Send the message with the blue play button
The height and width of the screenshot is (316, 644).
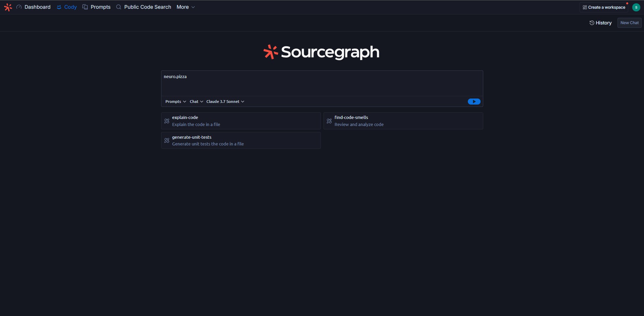point(474,102)
